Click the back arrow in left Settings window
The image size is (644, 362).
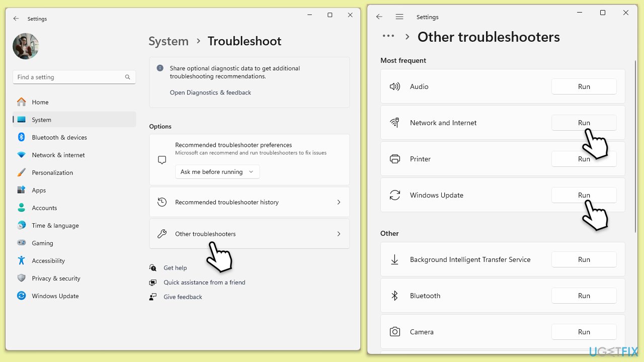point(16,19)
